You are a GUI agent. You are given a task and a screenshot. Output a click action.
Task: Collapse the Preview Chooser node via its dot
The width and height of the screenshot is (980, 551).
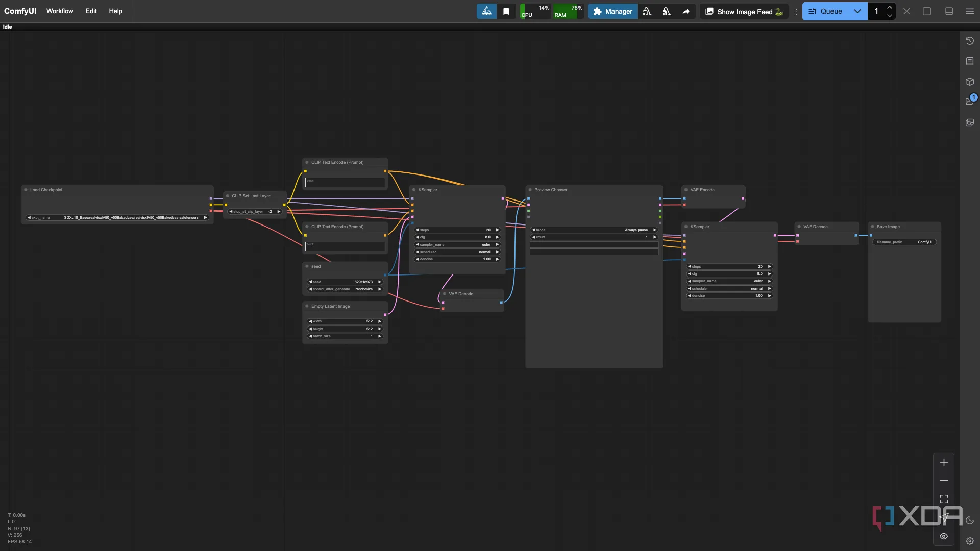(x=530, y=190)
